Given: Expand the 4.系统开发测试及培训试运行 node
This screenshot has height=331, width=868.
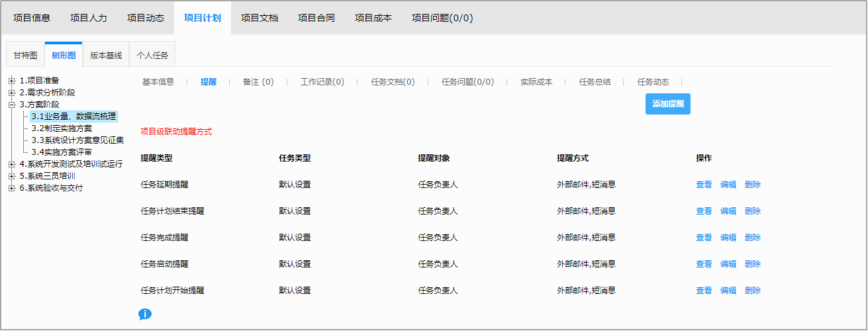Looking at the screenshot, I should 12,164.
